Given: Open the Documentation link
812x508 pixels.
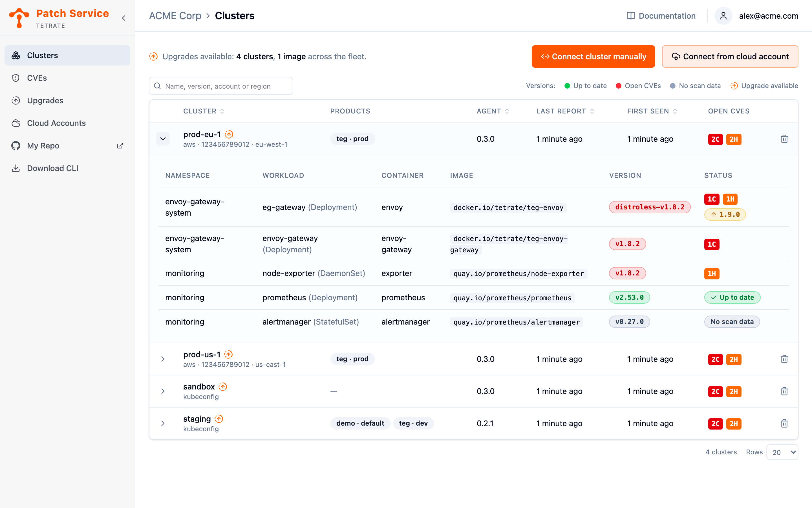Looking at the screenshot, I should (x=661, y=16).
